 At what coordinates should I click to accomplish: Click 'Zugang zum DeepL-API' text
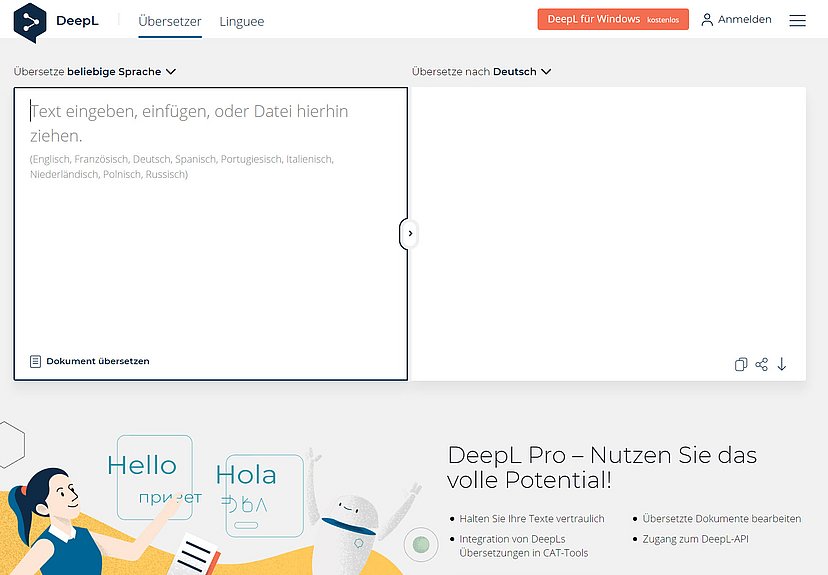pos(695,539)
